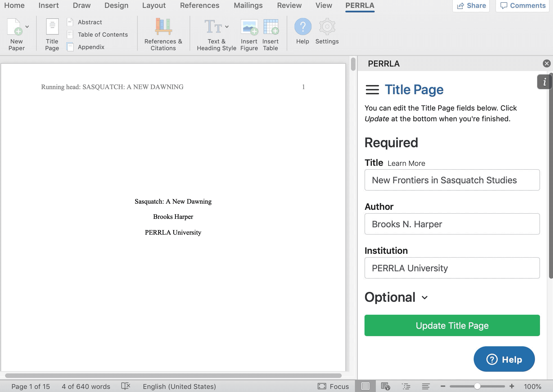This screenshot has height=392, width=553.
Task: Select the PERRLA ribbon tab
Action: coord(359,6)
